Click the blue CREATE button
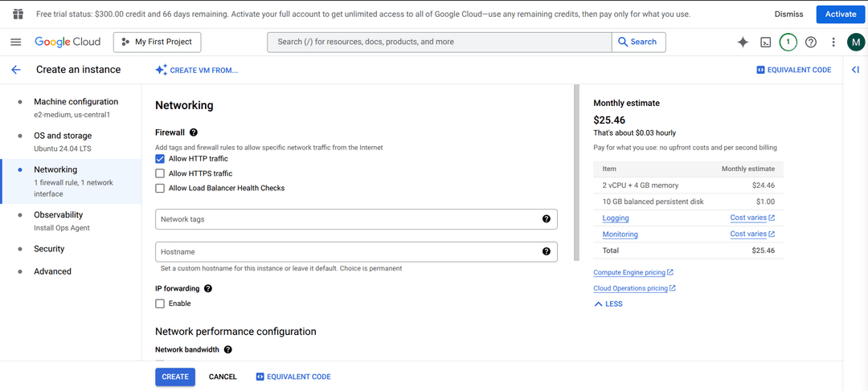Image resolution: width=868 pixels, height=391 pixels. click(175, 377)
